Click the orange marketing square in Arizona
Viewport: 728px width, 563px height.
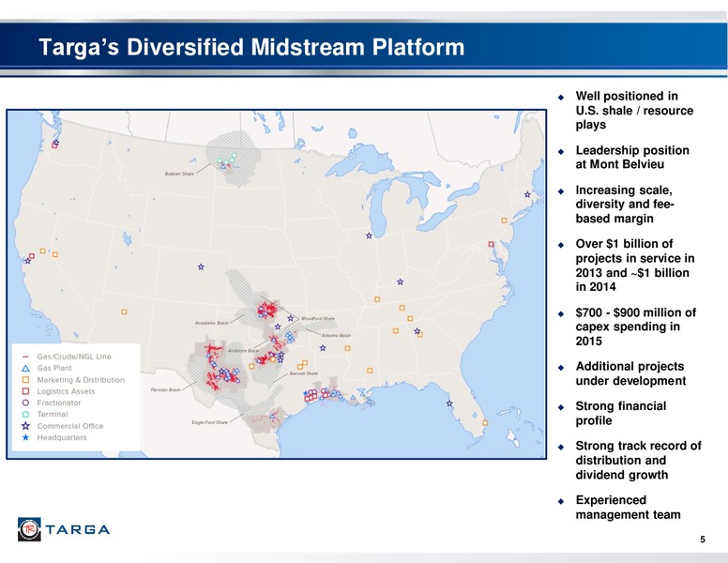[124, 312]
